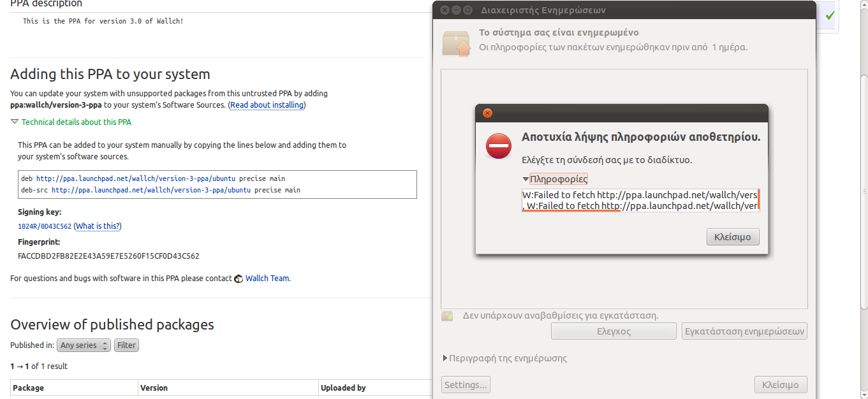Click the Signing key: label
The height and width of the screenshot is (399, 868).
pos(40,212)
